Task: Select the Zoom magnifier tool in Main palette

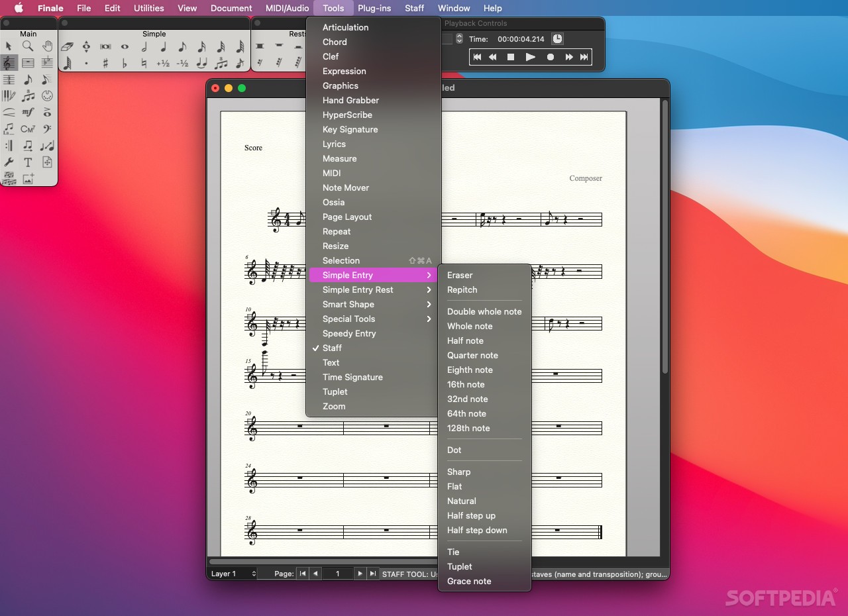Action: (x=28, y=46)
